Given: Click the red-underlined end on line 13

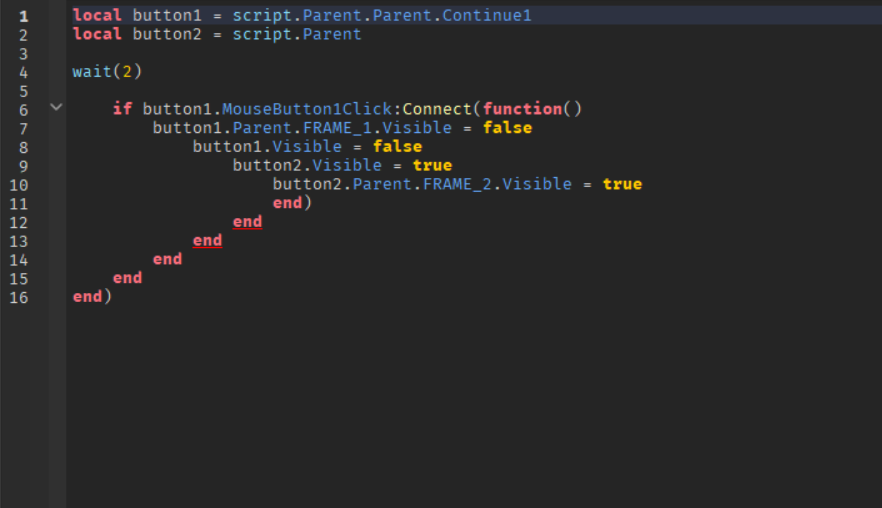Looking at the screenshot, I should [x=208, y=240].
